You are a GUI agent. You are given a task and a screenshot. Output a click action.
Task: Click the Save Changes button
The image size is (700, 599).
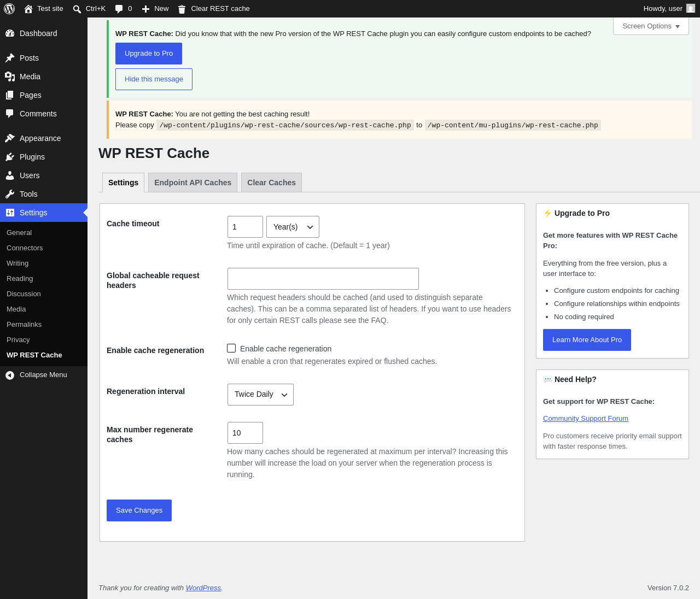(139, 510)
